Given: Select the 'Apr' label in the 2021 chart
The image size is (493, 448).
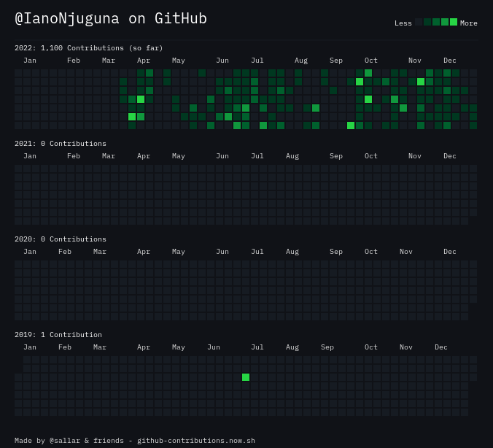Looking at the screenshot, I should coord(144,156).
